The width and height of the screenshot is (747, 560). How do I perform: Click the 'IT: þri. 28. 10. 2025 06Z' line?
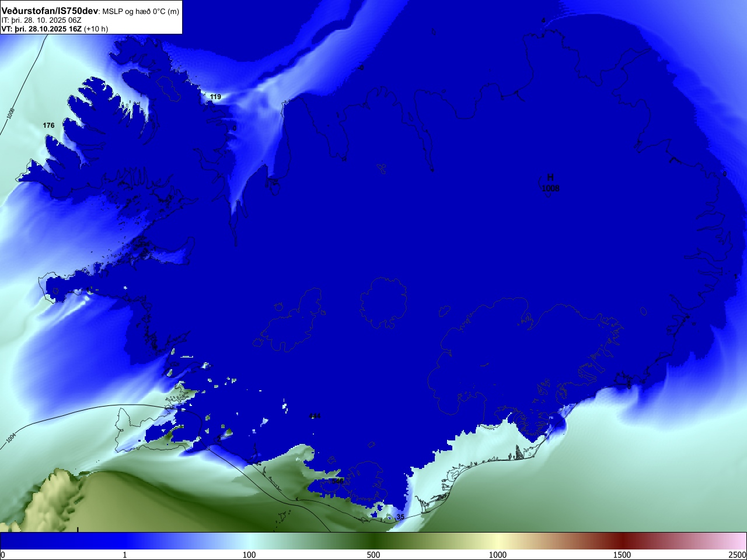click(41, 20)
